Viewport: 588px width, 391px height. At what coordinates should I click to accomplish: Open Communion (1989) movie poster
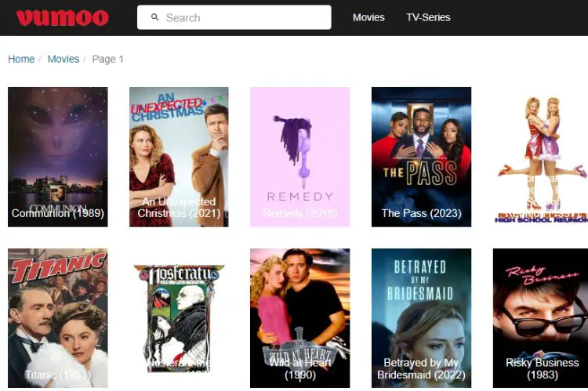(x=58, y=157)
